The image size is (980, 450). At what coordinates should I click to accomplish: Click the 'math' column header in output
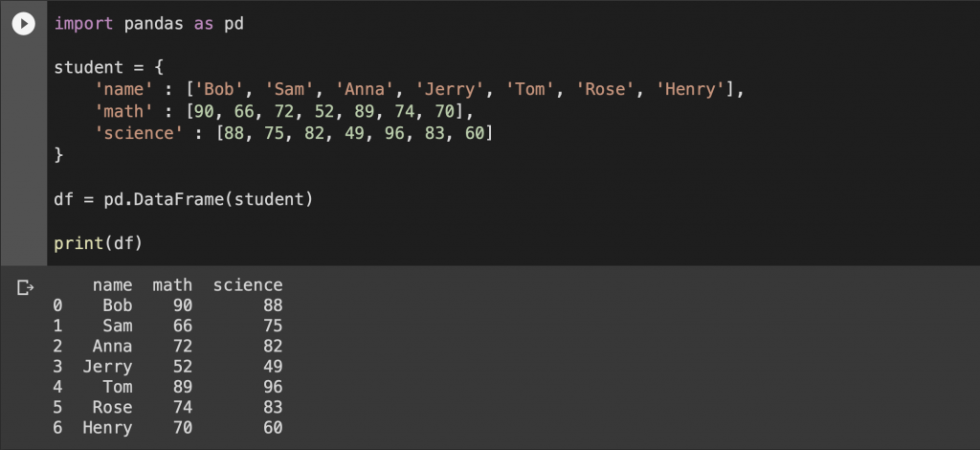[x=172, y=285]
